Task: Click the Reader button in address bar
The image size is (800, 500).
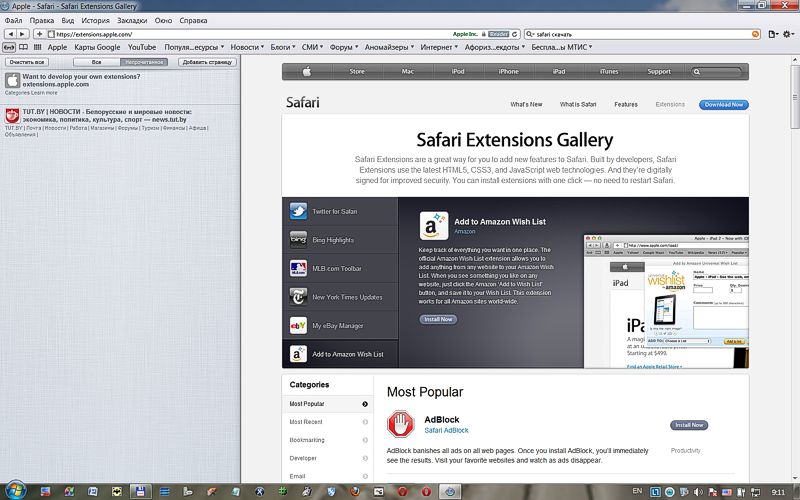Action: pos(498,34)
